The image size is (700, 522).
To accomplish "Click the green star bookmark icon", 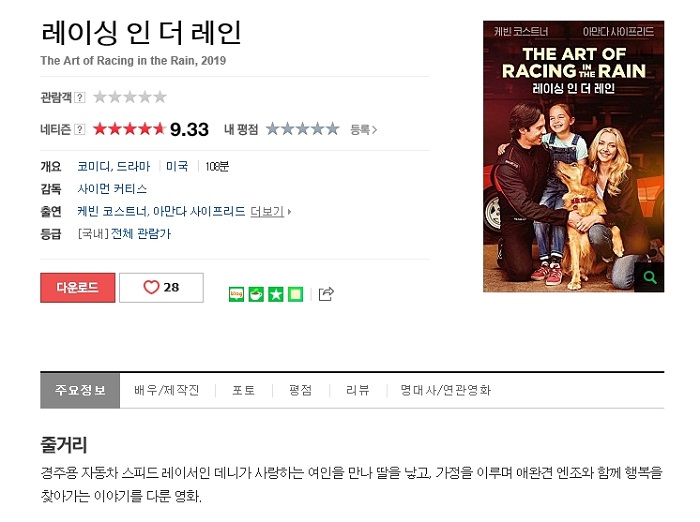I will (x=276, y=294).
